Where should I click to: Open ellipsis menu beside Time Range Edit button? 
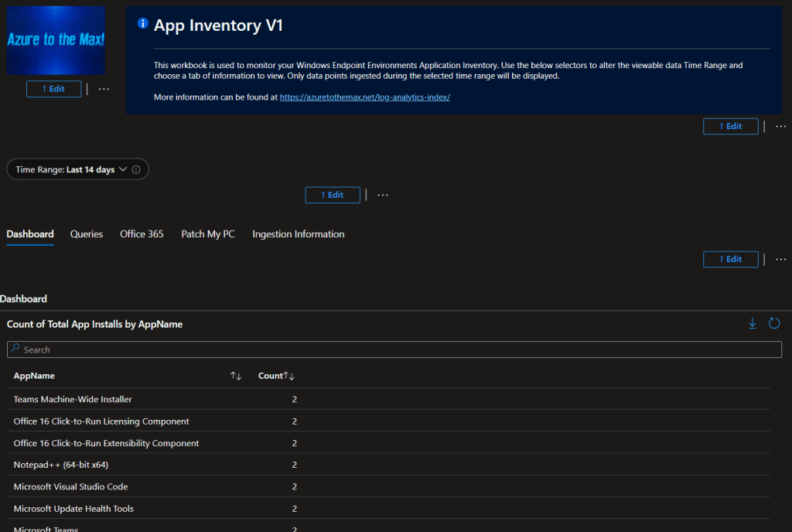(x=382, y=195)
